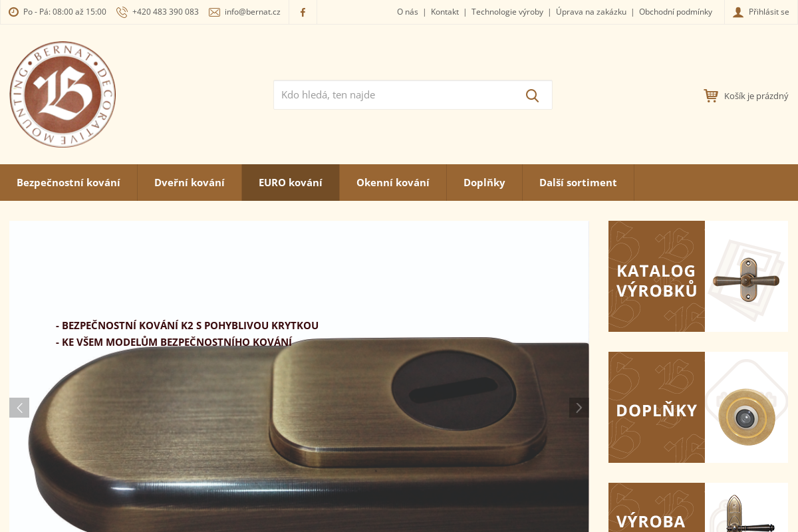Open Okenní kování category
798x532 pixels.
[x=393, y=182]
